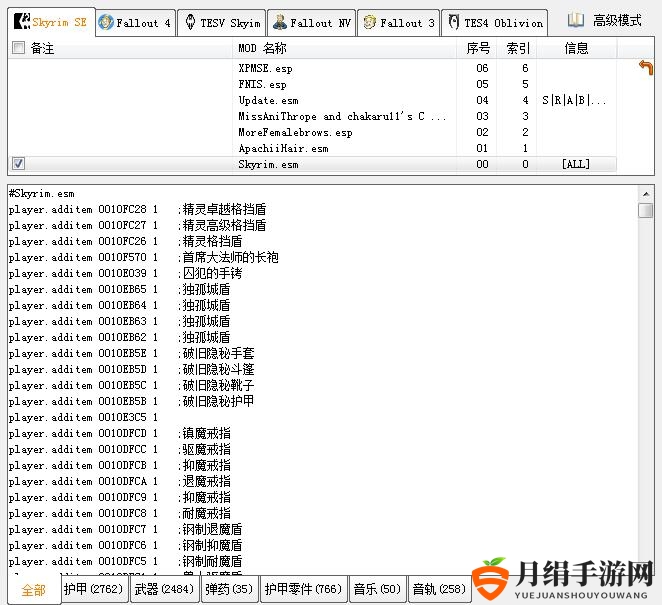662x605 pixels.
Task: Click the orange return arrow icon
Action: [x=646, y=68]
